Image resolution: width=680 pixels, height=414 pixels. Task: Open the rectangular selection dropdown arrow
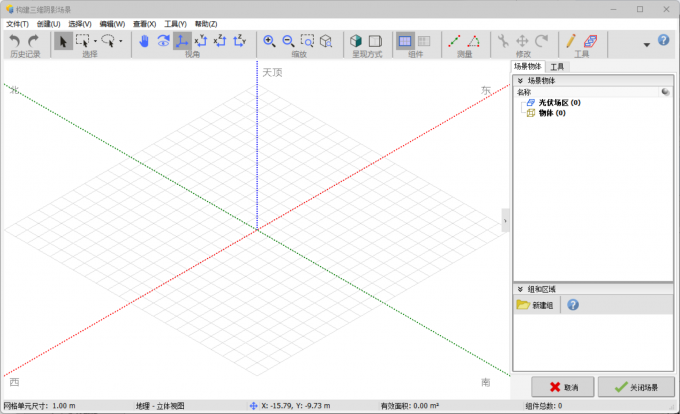pyautogui.click(x=95, y=42)
